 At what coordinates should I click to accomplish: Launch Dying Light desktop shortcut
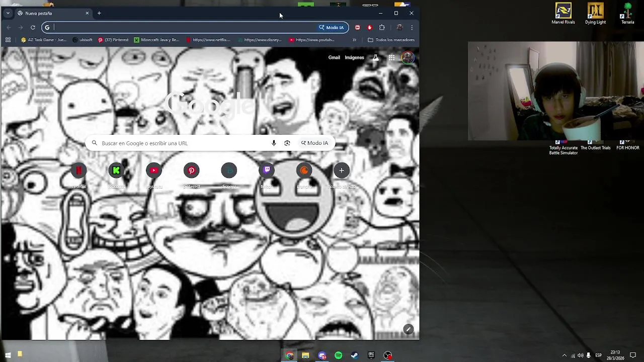click(595, 14)
